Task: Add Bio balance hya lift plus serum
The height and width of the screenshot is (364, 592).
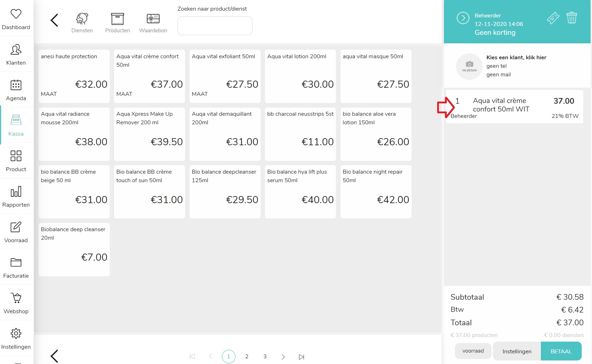Action: click(x=300, y=192)
